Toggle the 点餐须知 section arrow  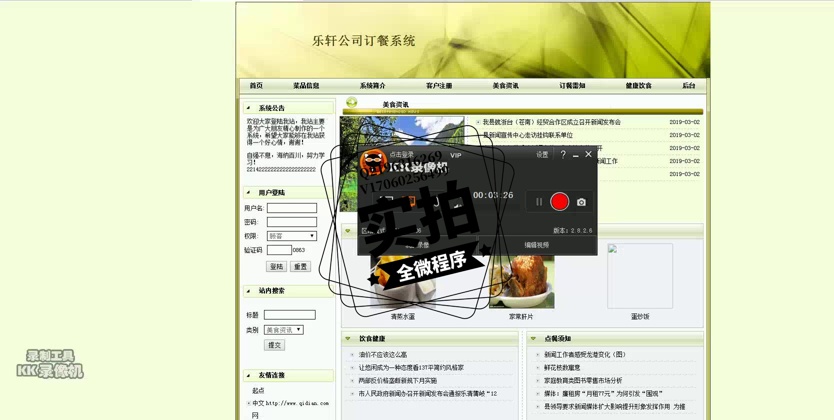533,338
